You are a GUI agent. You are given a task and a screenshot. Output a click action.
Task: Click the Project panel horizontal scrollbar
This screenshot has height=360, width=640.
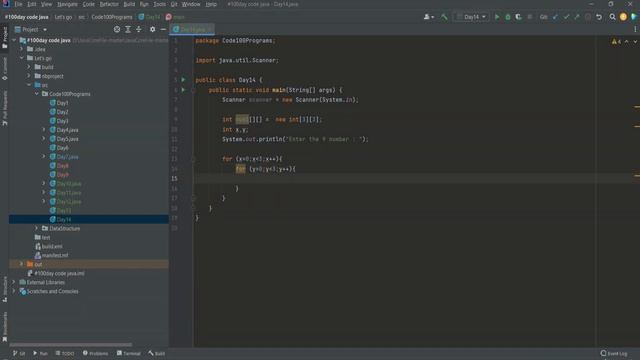click(x=71, y=345)
